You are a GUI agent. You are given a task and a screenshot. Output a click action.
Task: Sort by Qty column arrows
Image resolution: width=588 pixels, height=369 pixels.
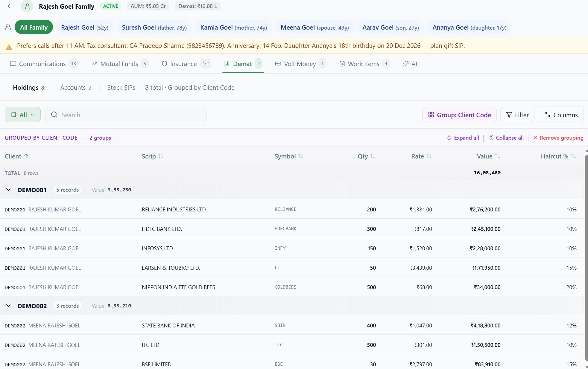373,156
